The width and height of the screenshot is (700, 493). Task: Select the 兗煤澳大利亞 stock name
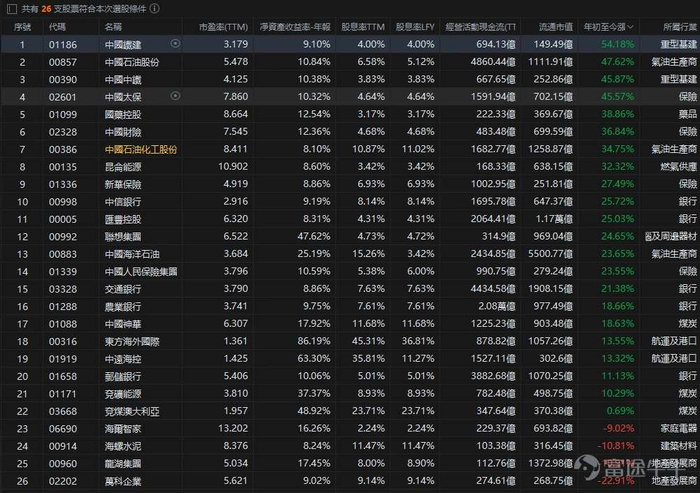click(132, 411)
